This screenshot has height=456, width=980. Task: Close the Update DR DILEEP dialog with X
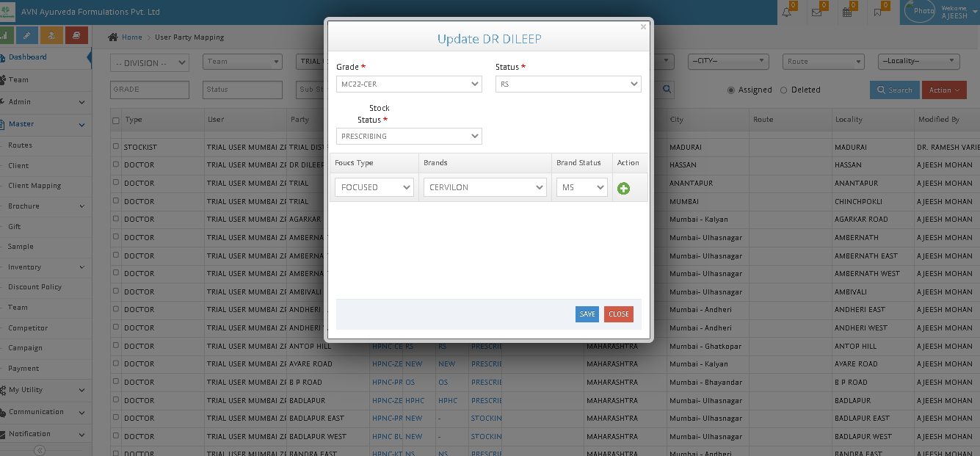[643, 27]
